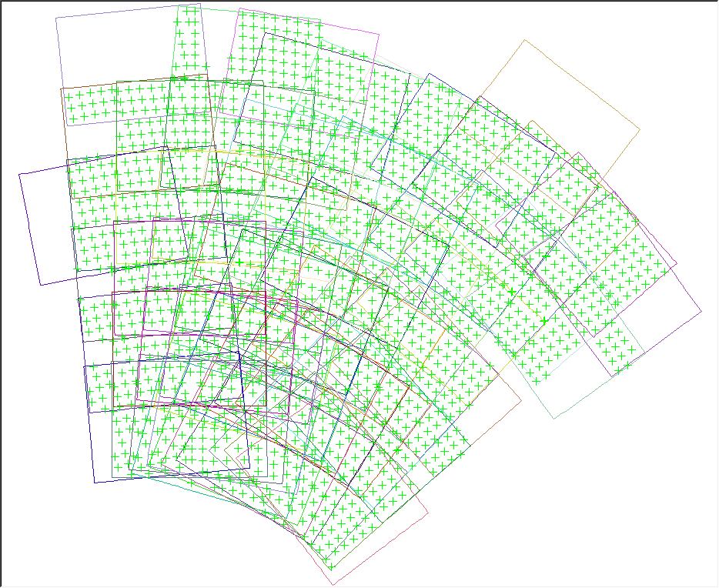Click the top-left corner of the narrow green top rectangle

click(179, 6)
